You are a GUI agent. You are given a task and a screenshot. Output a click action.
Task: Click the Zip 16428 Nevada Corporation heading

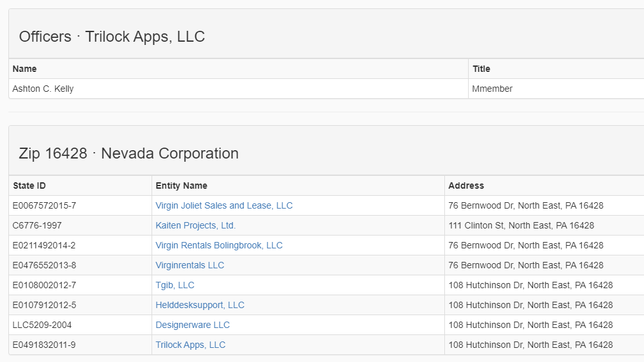tap(128, 153)
